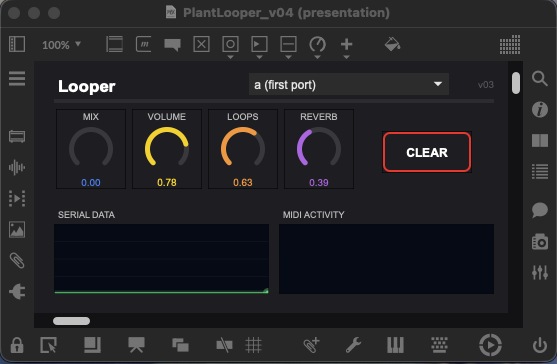
Task: Open the slider object dropdown arrow
Action: click(x=288, y=57)
